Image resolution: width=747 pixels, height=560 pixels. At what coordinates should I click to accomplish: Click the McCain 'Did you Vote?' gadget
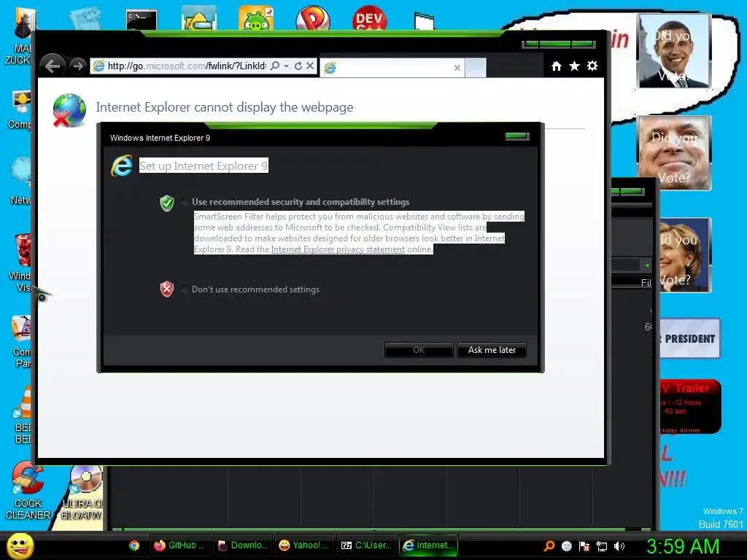[x=674, y=153]
